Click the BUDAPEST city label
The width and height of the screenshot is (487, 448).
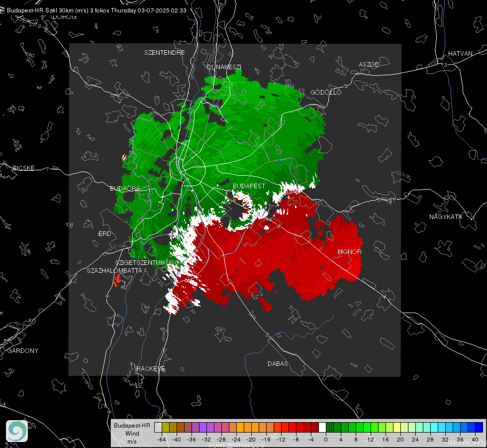coord(249,186)
